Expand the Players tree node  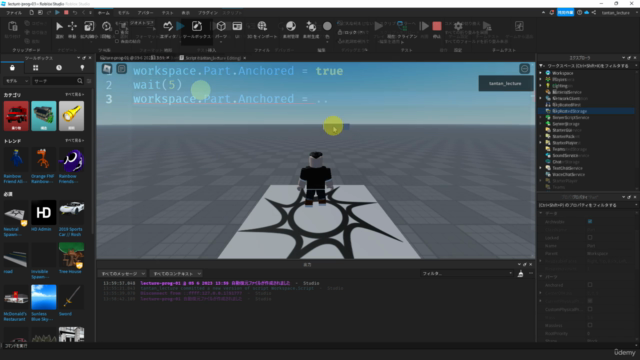coord(541,79)
